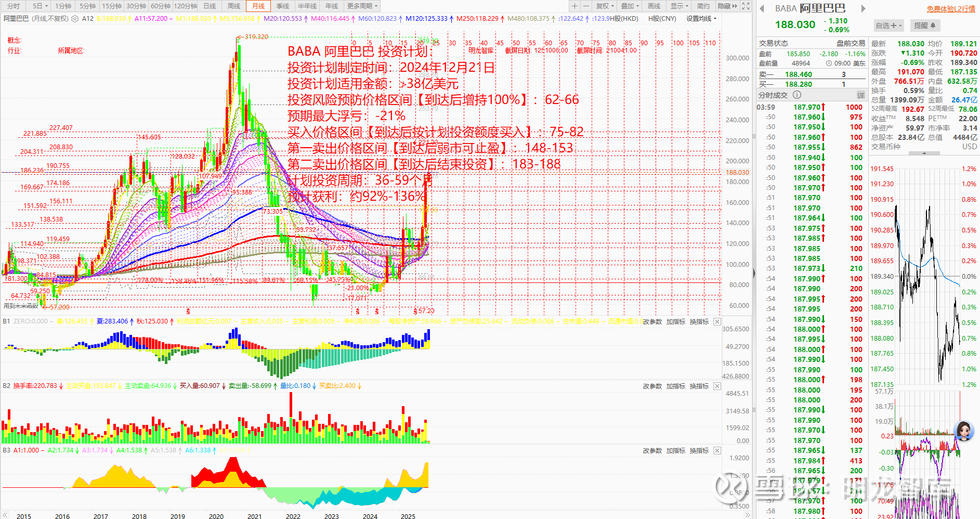This screenshot has height=519, width=980.
Task: Collapse the quote details with the small triangle
Action: pyautogui.click(x=924, y=153)
